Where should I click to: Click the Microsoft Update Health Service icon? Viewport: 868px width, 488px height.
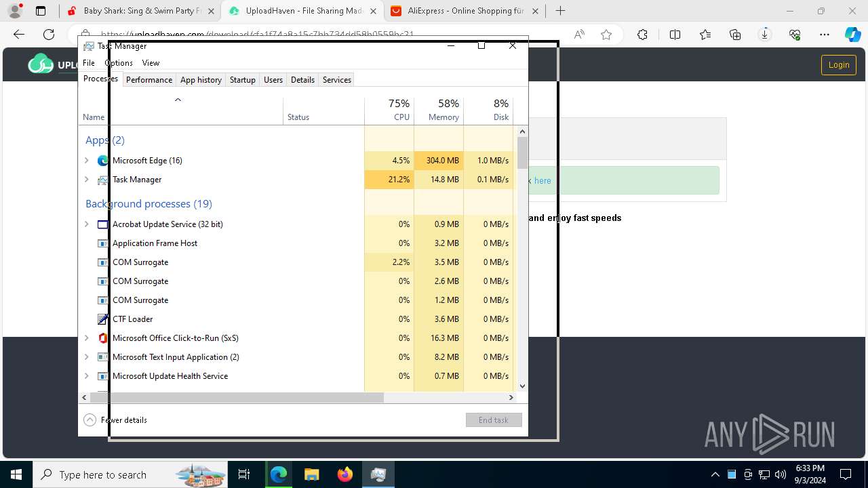click(103, 376)
